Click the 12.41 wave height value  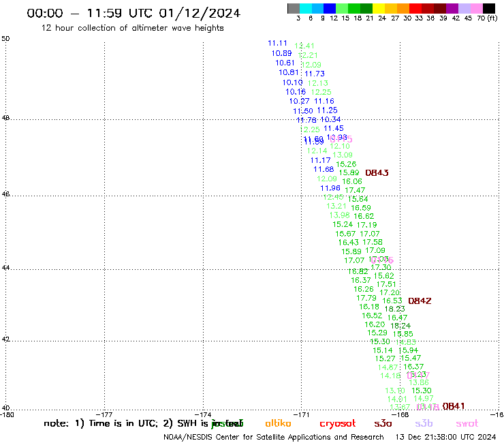(x=304, y=46)
